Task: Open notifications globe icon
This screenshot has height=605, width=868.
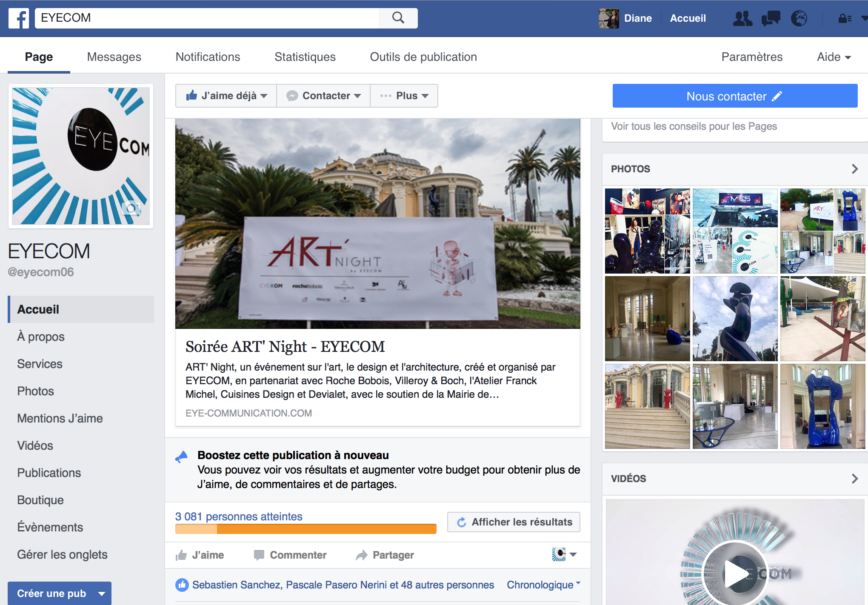Action: [799, 18]
